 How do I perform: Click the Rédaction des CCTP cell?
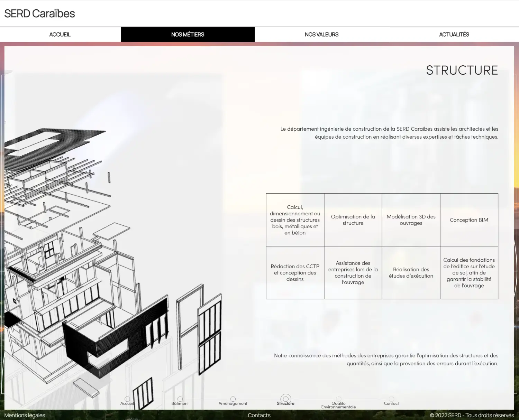295,273
